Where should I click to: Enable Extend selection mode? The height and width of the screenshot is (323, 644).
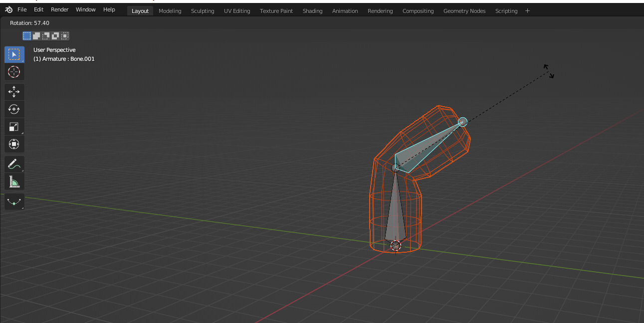[36, 35]
